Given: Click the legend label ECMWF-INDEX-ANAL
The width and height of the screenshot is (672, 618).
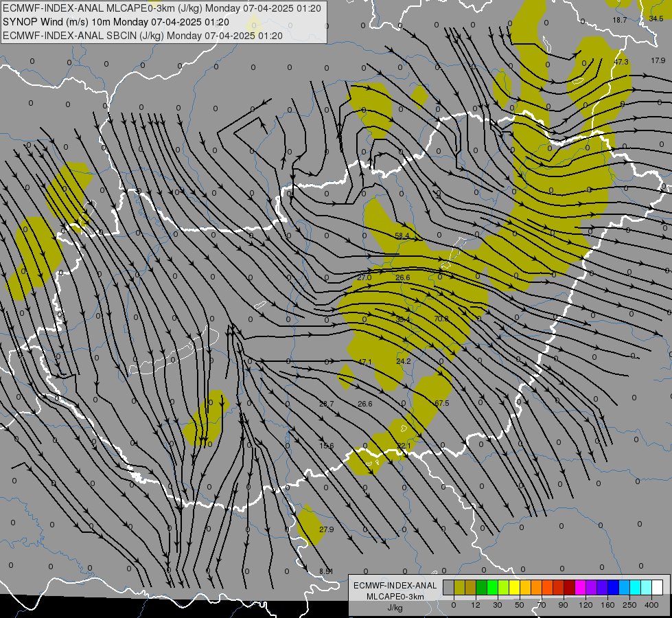Looking at the screenshot, I should pos(395,586).
